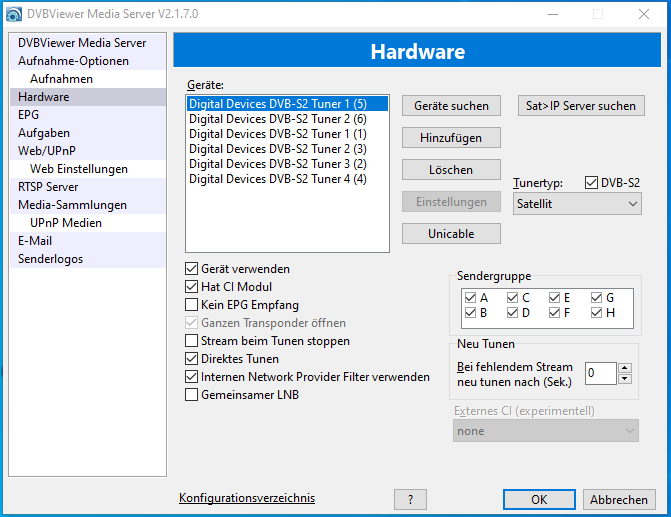Confirm with the OK button
The height and width of the screenshot is (517, 671).
(x=539, y=499)
